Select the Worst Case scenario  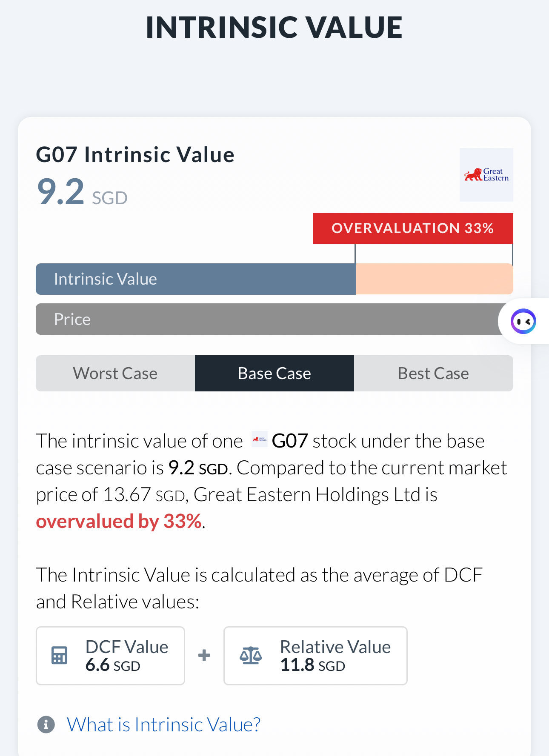point(115,374)
